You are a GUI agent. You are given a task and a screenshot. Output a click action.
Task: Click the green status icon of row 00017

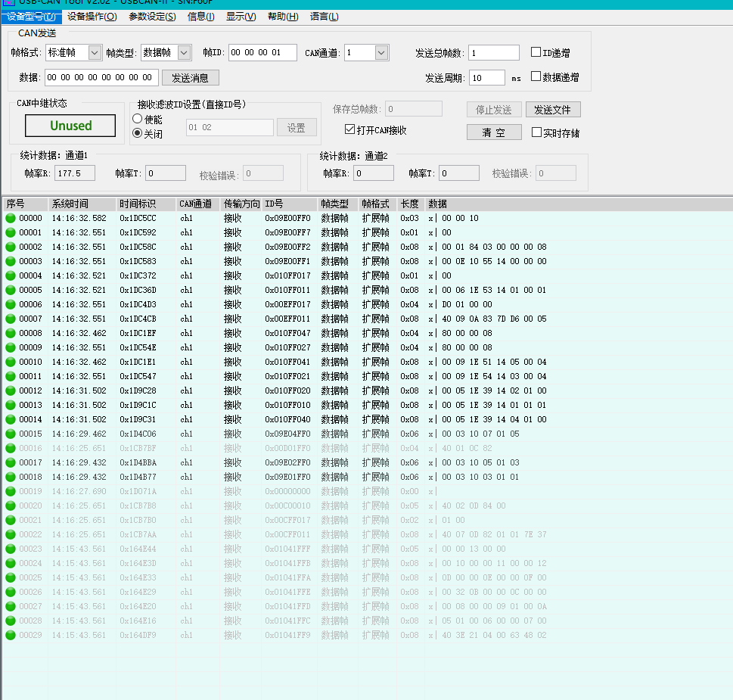pos(11,462)
